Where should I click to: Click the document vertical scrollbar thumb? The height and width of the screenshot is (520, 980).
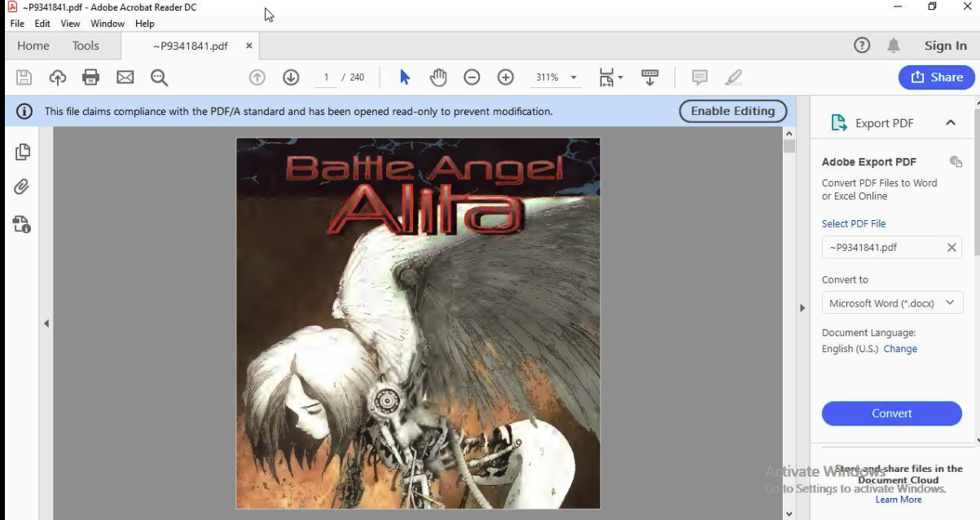tap(789, 146)
